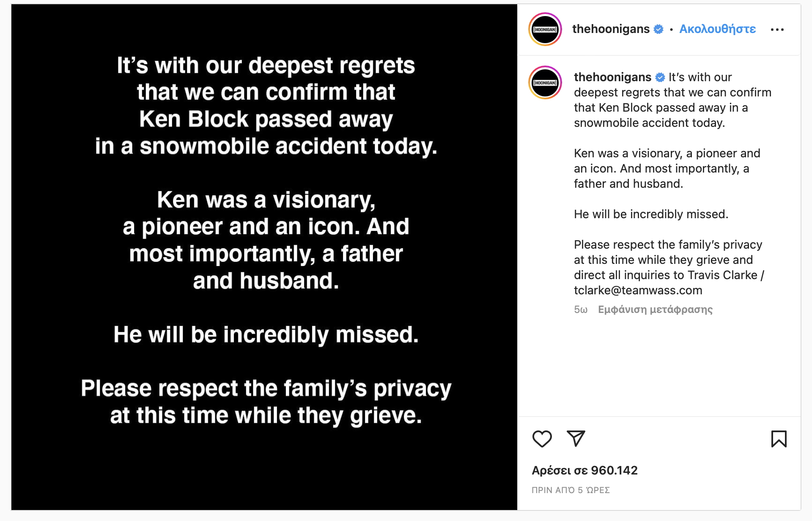The height and width of the screenshot is (521, 812).
Task: Click the 'He will be incredibly missed' caption line
Action: 651,214
